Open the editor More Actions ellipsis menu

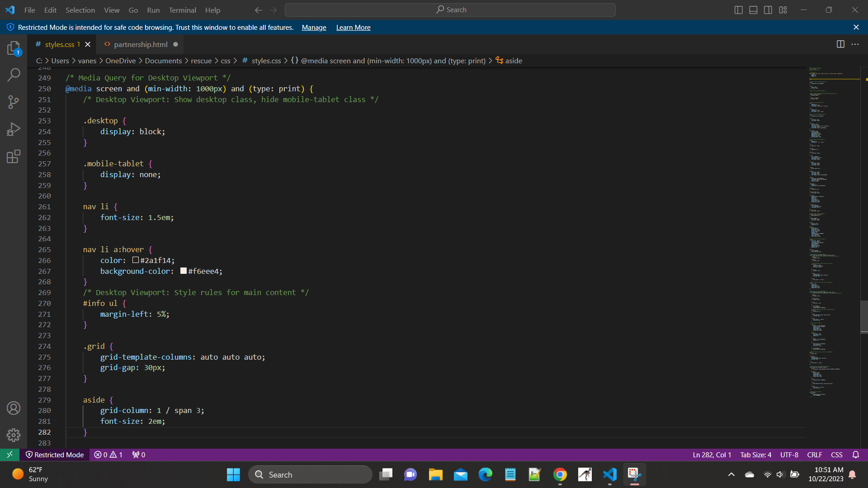(855, 44)
